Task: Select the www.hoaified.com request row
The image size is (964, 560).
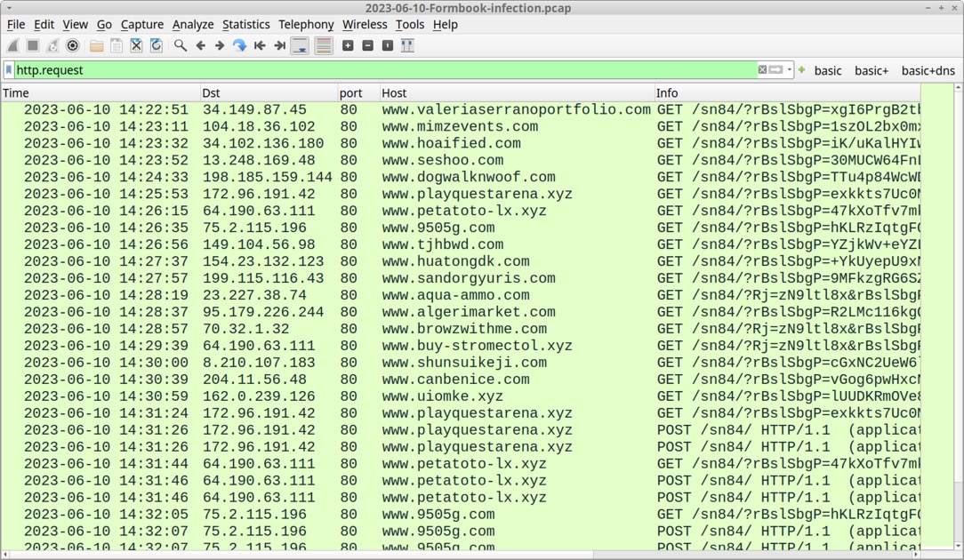Action: tap(461, 143)
